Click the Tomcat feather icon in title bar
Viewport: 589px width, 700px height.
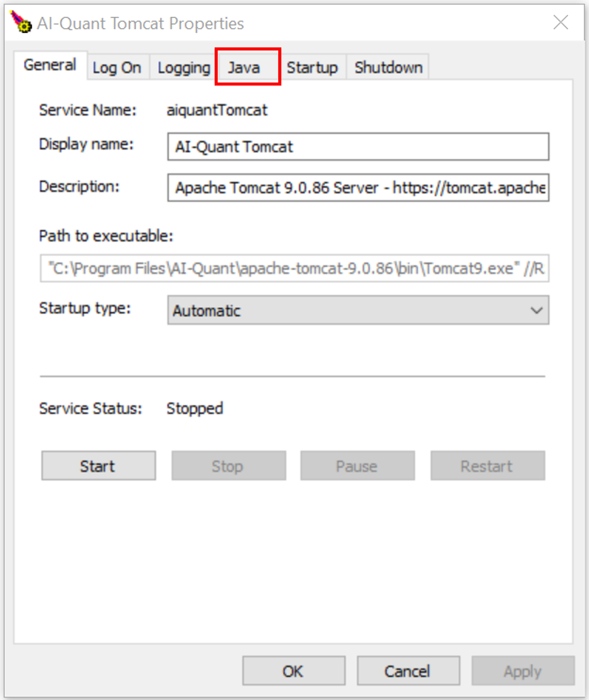point(21,22)
